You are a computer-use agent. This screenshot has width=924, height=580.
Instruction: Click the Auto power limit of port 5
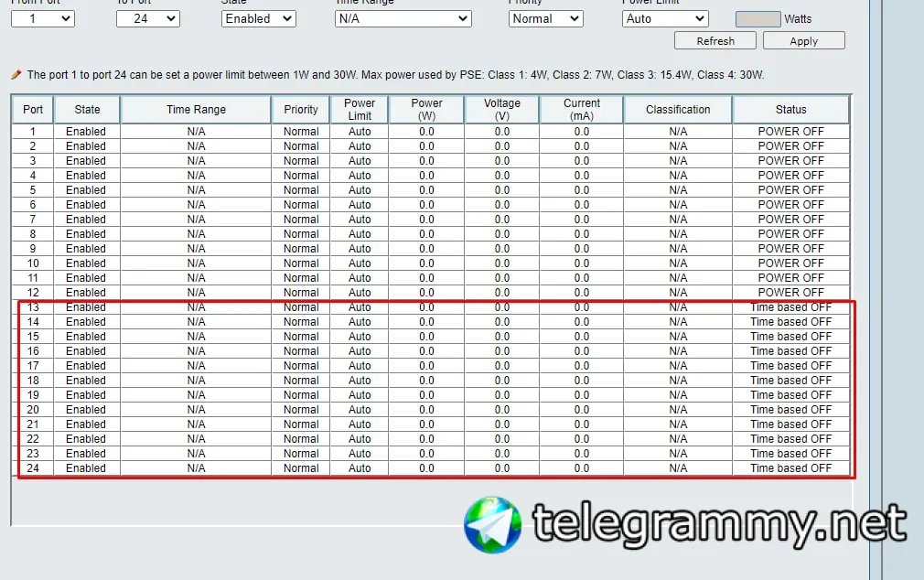tap(360, 190)
